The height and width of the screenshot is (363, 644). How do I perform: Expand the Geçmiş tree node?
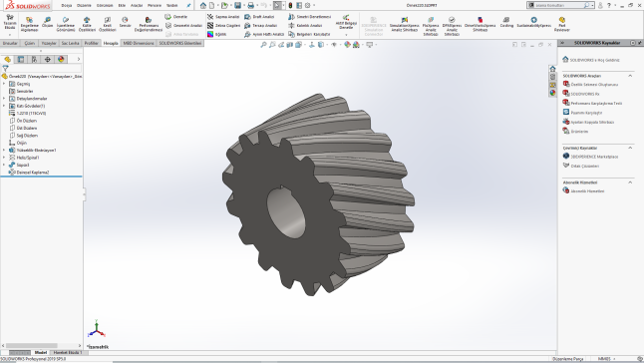4,84
